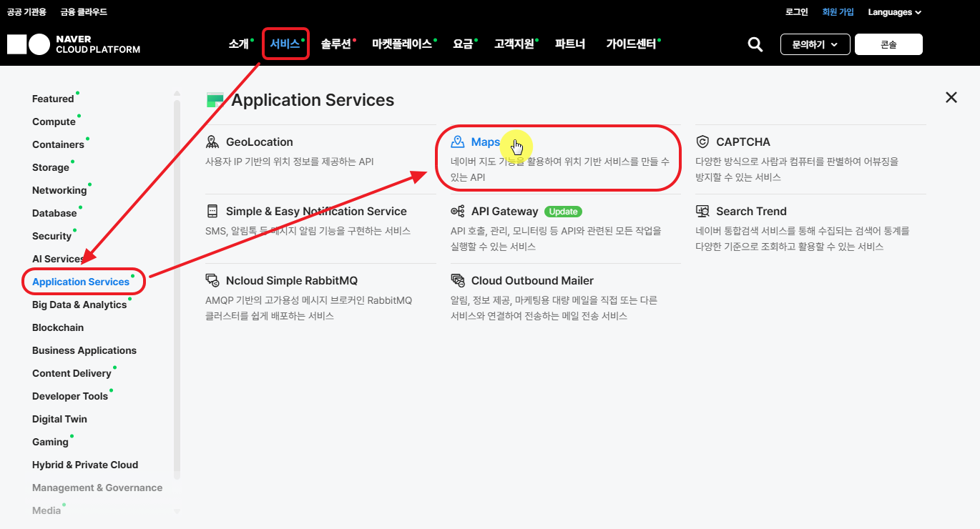The width and height of the screenshot is (980, 529).
Task: Click the Cloud Outbound Mailer icon
Action: 458,280
